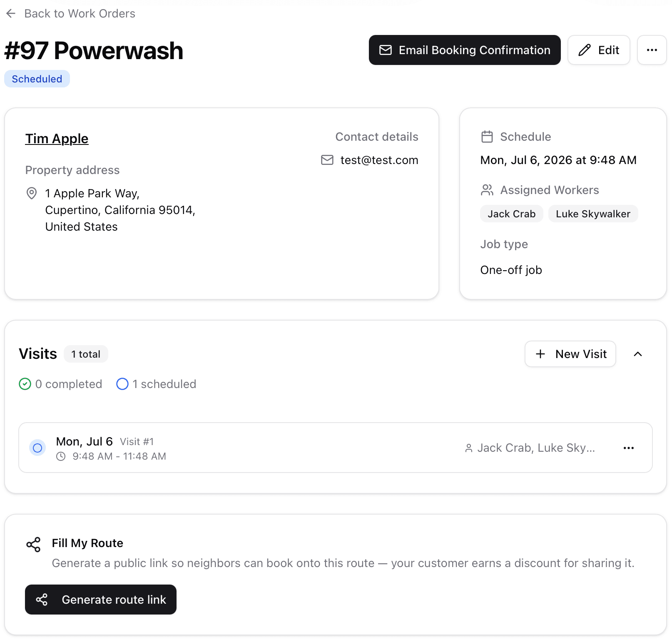The image size is (672, 642).
Task: Select the Jack Crab worker chip
Action: [512, 214]
